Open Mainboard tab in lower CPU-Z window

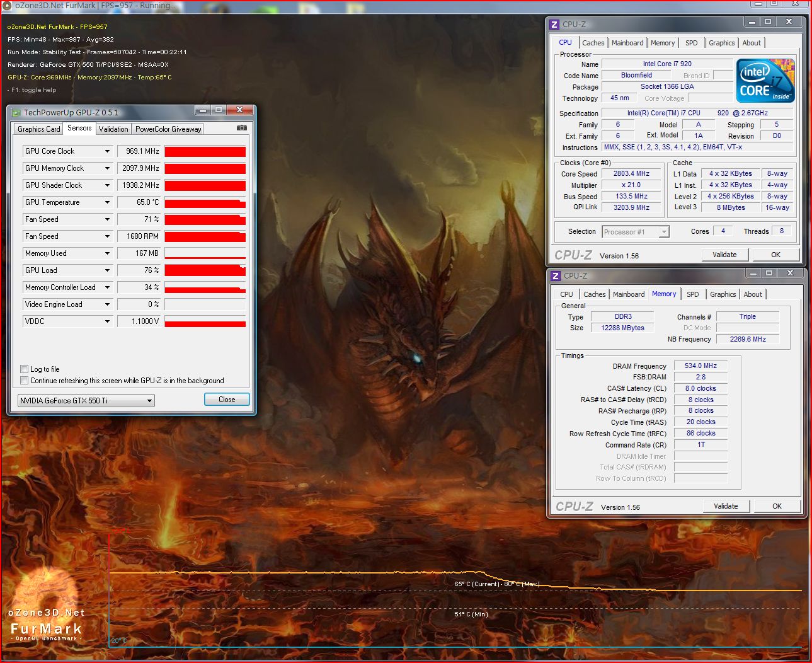[x=629, y=294]
